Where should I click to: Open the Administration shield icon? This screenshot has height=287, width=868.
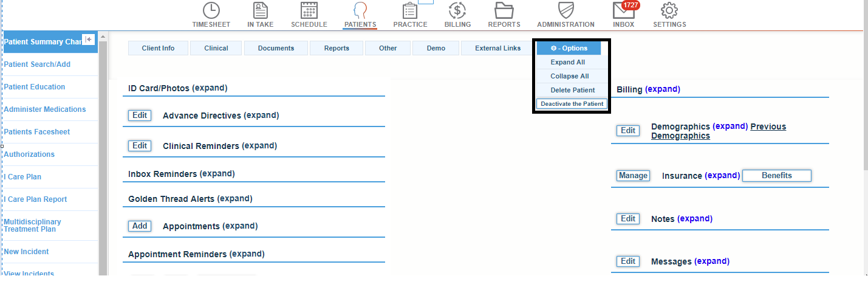[566, 10]
